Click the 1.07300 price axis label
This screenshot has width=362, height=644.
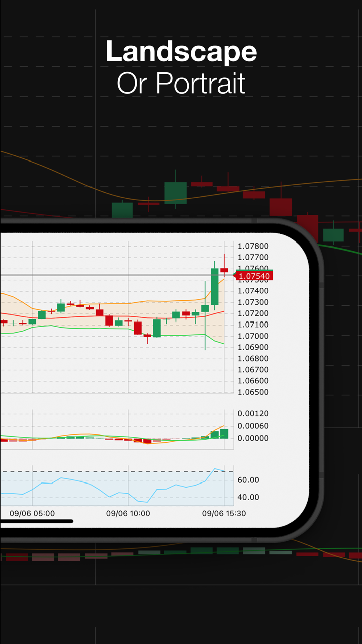point(253,302)
